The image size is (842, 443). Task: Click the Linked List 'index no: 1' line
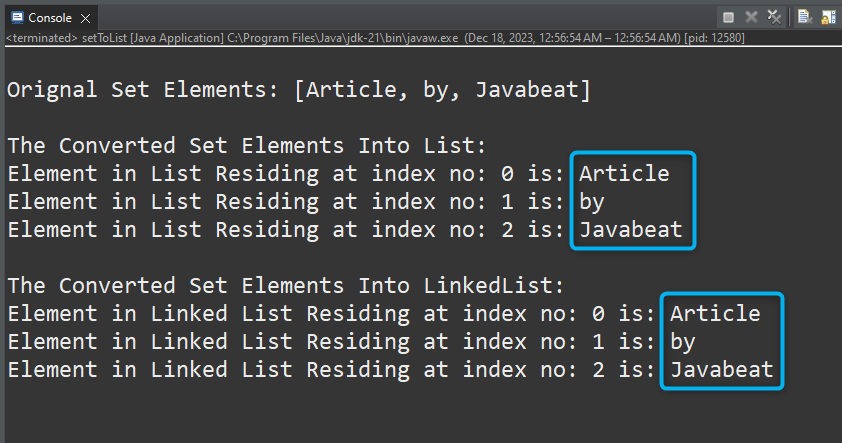tap(352, 342)
